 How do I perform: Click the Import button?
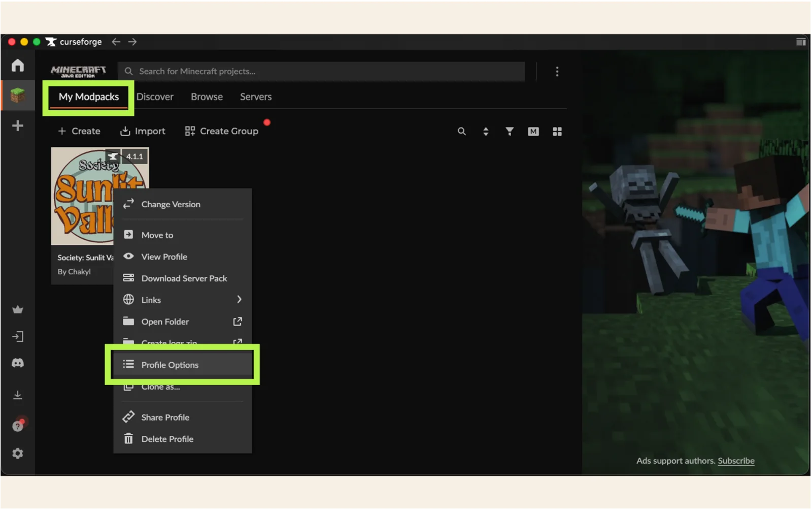point(143,131)
